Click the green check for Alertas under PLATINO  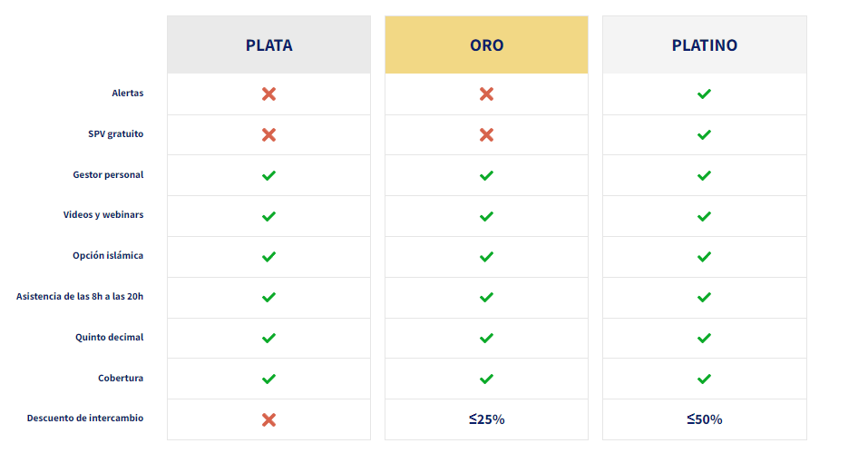point(704,94)
